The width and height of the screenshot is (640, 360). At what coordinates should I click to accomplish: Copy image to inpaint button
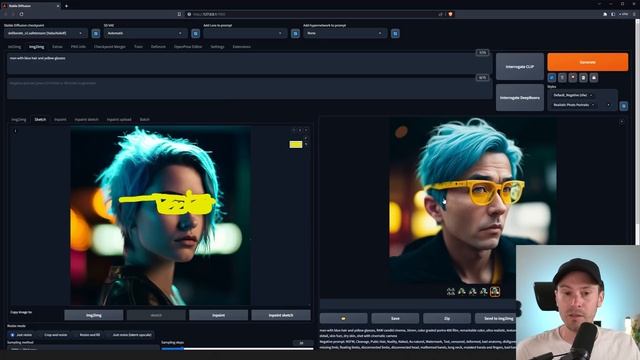pyautogui.click(x=218, y=315)
